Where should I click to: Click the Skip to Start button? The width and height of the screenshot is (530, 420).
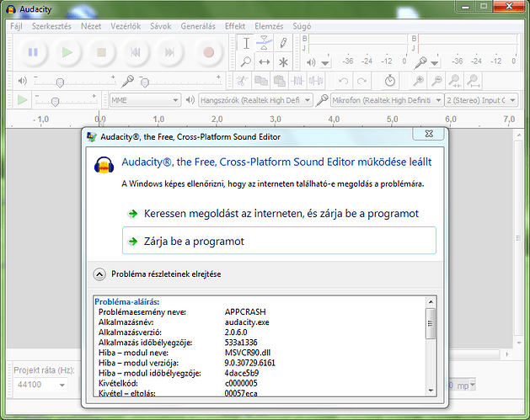coord(136,52)
